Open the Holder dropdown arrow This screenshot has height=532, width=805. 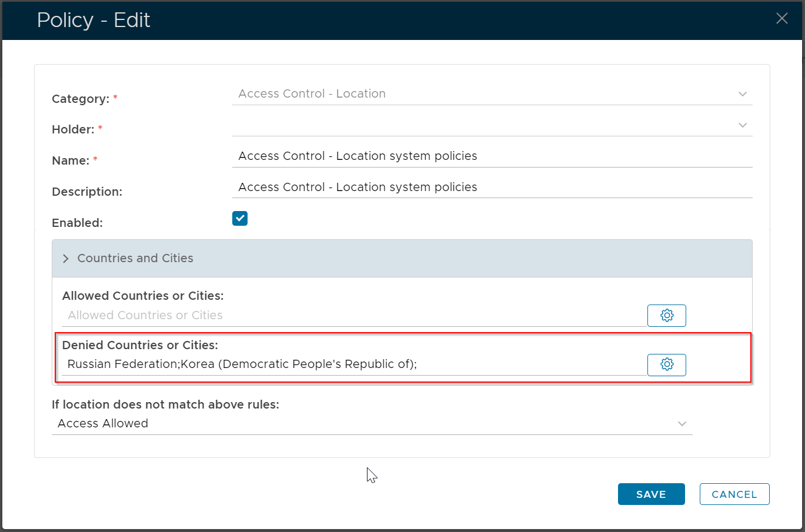point(743,125)
